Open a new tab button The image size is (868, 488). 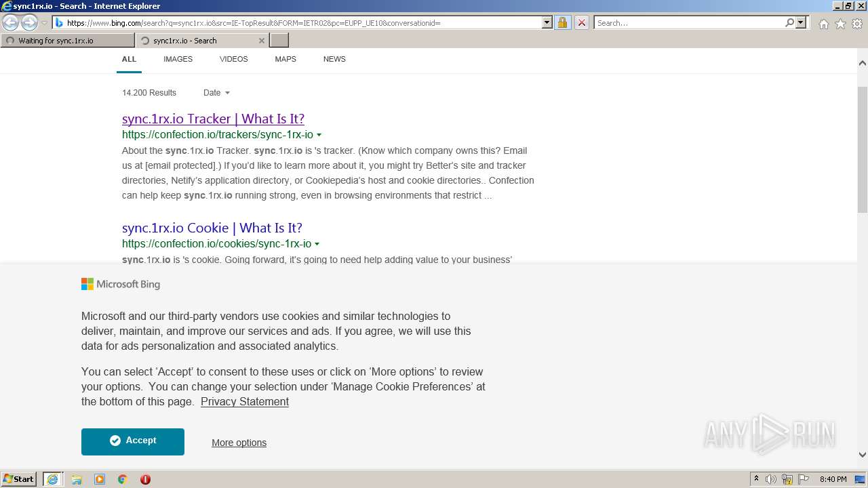point(279,41)
